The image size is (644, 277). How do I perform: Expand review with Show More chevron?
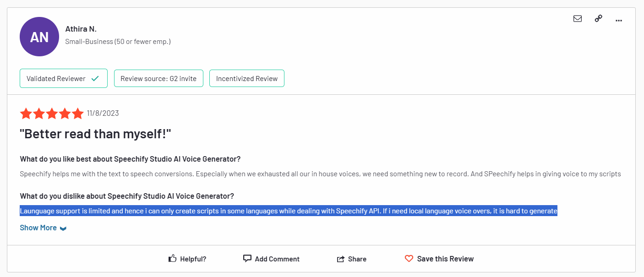63,228
